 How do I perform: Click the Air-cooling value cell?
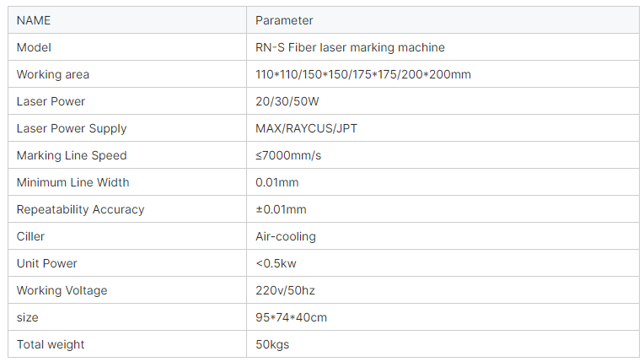286,236
